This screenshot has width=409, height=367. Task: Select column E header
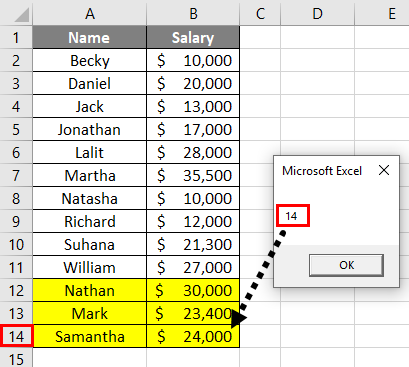click(382, 13)
